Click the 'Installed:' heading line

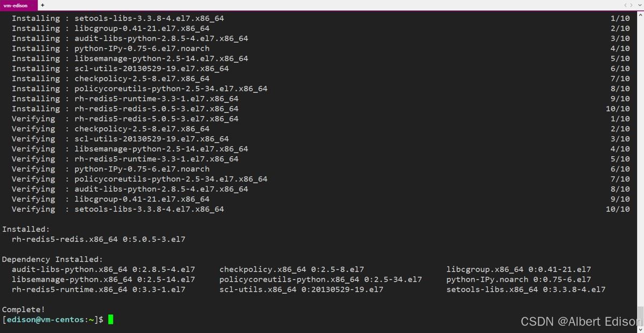[x=26, y=229]
